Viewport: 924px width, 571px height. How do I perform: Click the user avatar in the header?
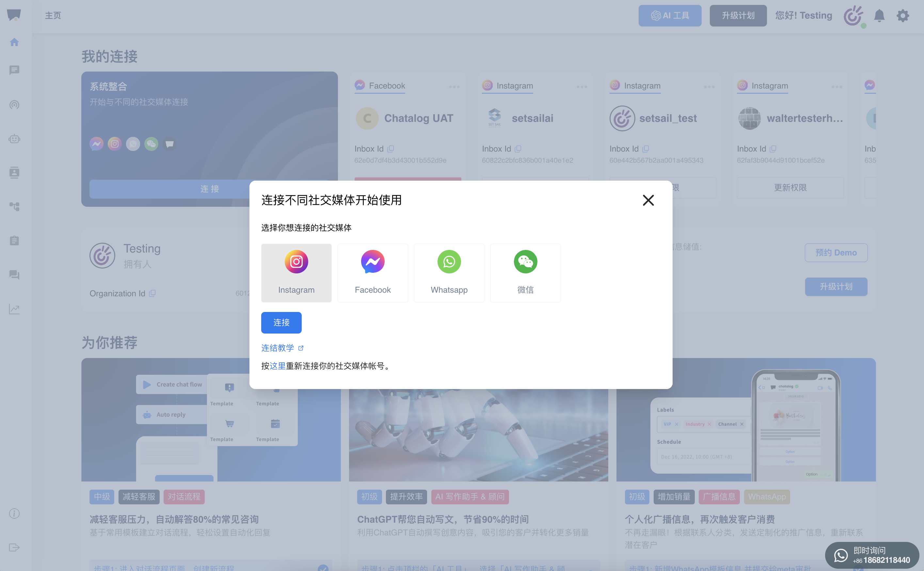853,16
